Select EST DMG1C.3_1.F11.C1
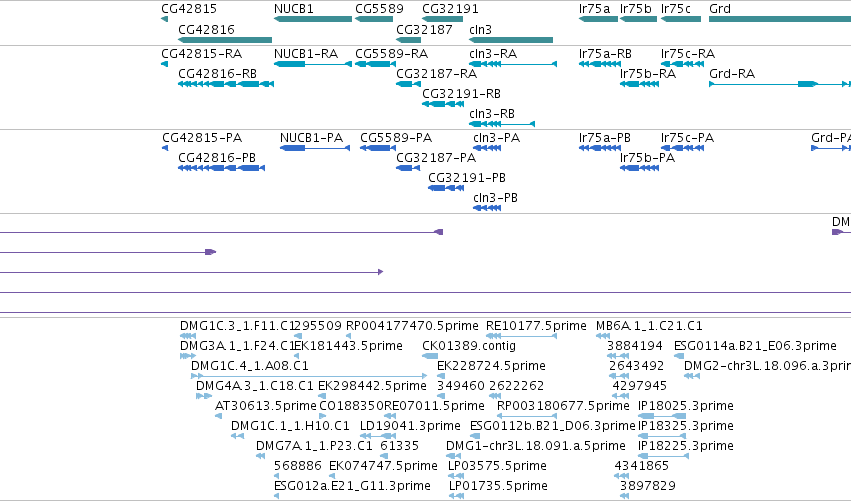 [237, 326]
